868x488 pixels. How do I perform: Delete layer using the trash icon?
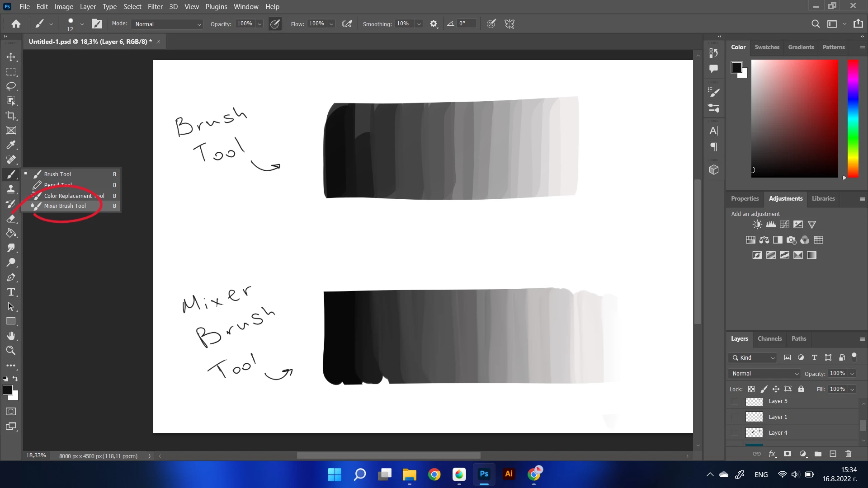848,454
